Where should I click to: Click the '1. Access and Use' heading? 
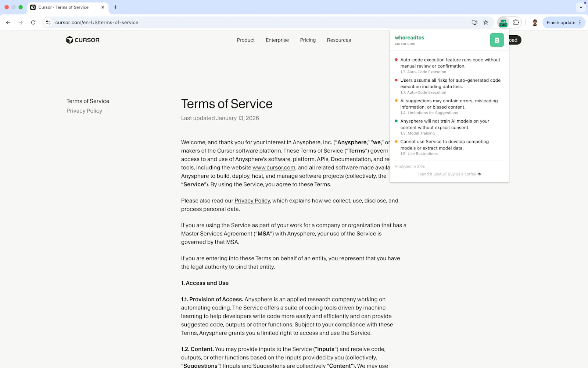tap(205, 283)
